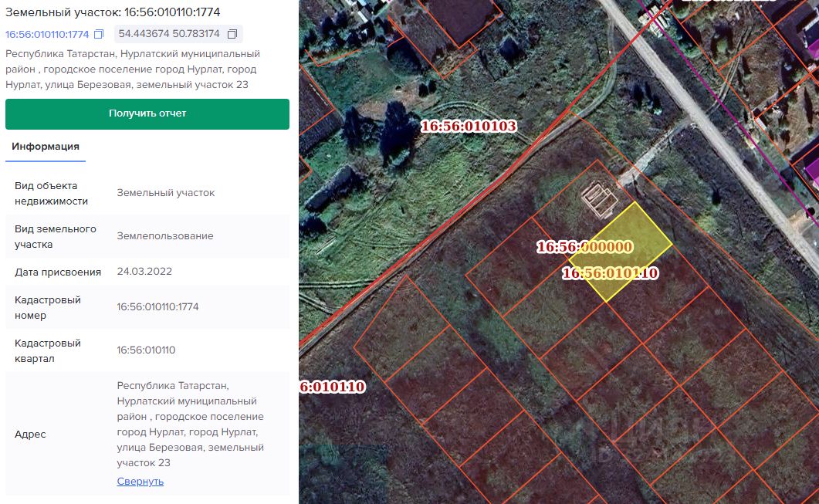819x504 pixels.
Task: Select date value 24.03.2022
Action: pos(144,272)
